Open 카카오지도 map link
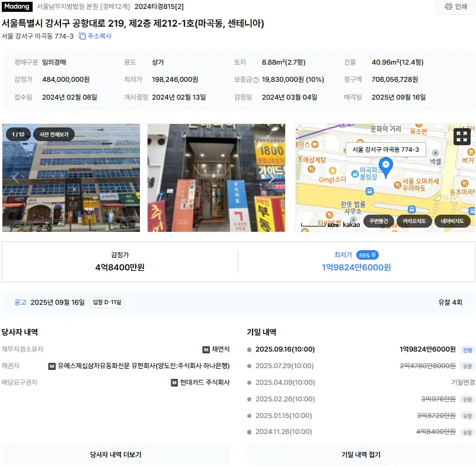Screen dimensions: 476x466 click(414, 221)
